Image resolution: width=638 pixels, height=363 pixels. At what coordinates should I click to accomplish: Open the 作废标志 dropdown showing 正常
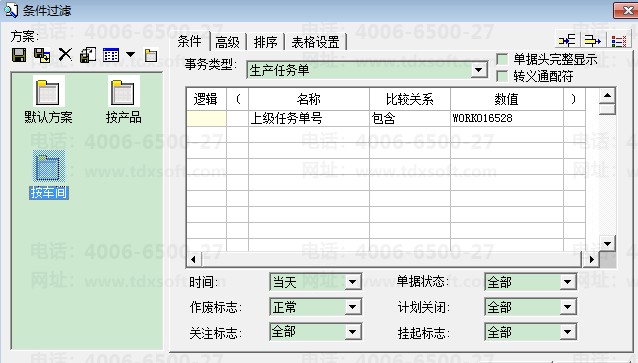[353, 307]
